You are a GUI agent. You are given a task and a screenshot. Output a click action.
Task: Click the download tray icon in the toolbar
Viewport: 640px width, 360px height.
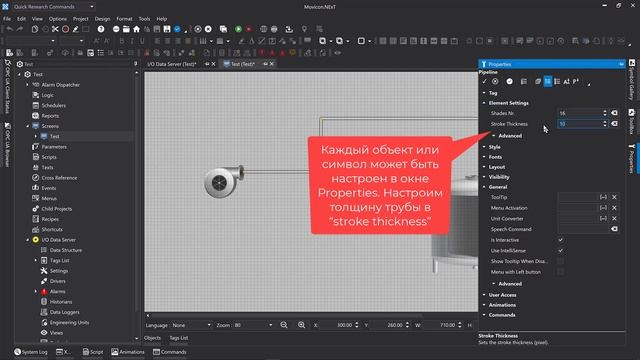coord(289,29)
